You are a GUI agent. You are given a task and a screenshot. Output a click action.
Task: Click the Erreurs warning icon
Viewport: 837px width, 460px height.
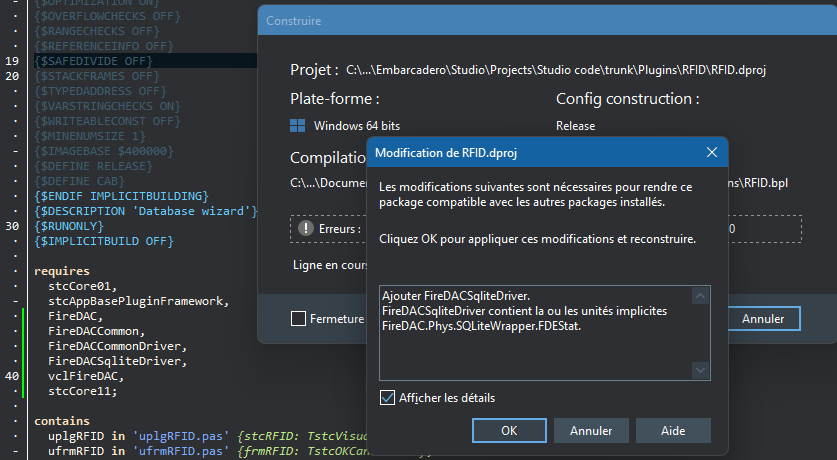tap(306, 229)
